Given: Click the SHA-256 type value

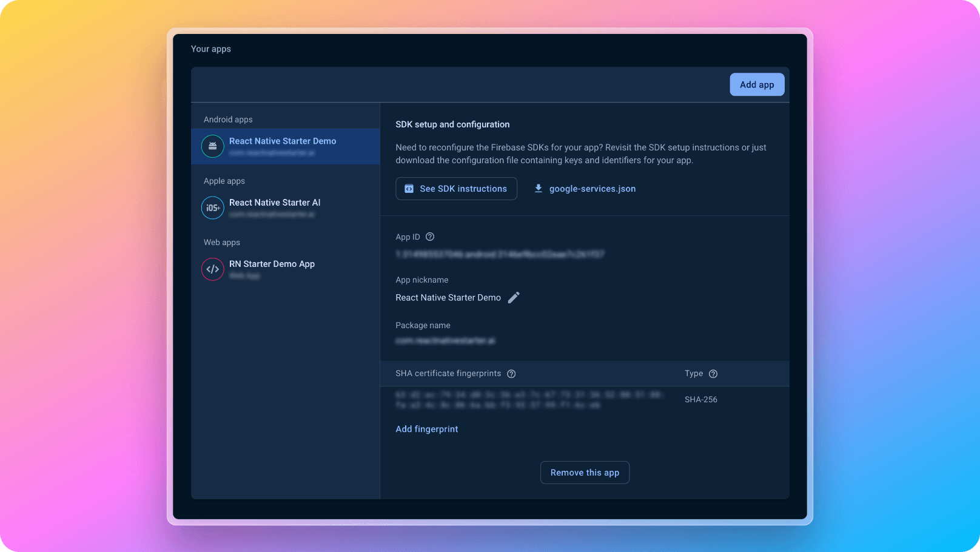Looking at the screenshot, I should point(701,399).
